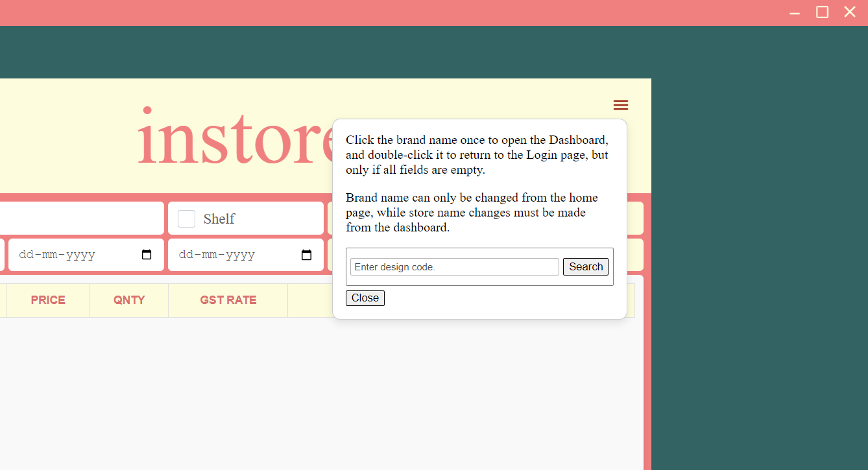Open the hamburger menu icon
The image size is (868, 470).
click(x=621, y=105)
